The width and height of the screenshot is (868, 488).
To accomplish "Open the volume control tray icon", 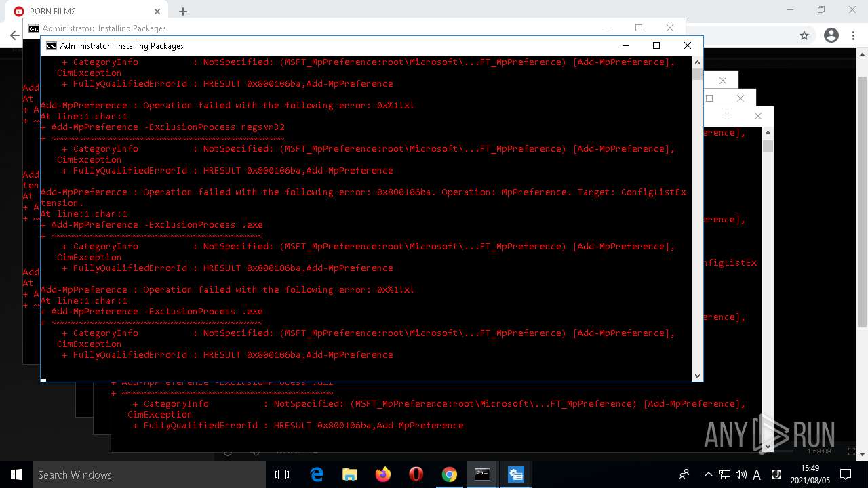I will pyautogui.click(x=741, y=474).
